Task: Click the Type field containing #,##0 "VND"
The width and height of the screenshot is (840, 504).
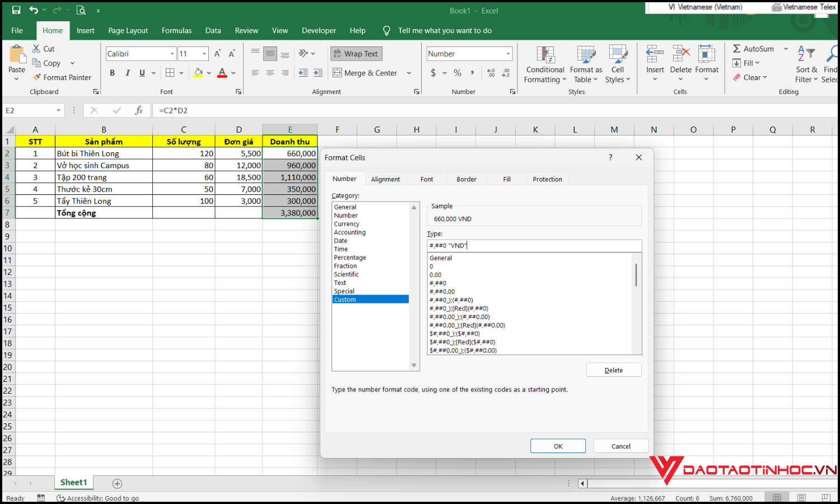Action: coord(534,245)
